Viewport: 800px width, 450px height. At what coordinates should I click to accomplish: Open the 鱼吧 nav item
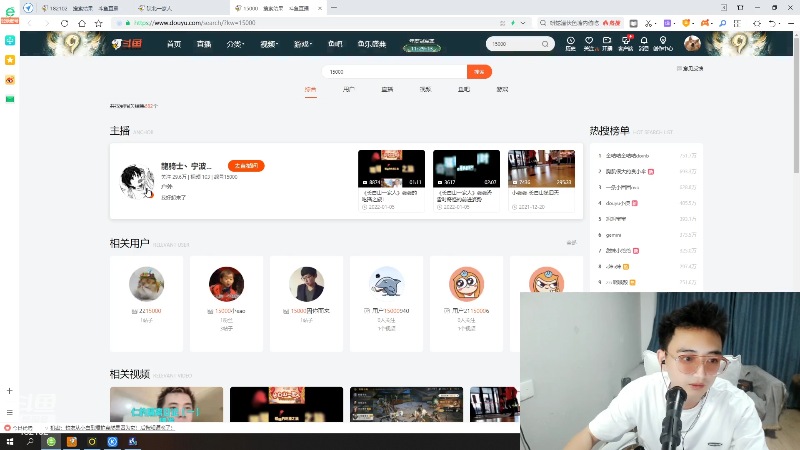(335, 44)
